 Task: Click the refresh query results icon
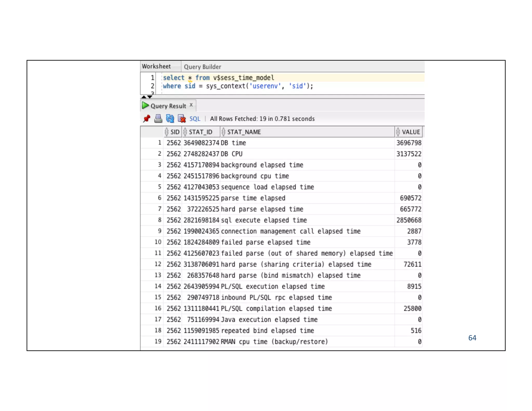(x=170, y=119)
